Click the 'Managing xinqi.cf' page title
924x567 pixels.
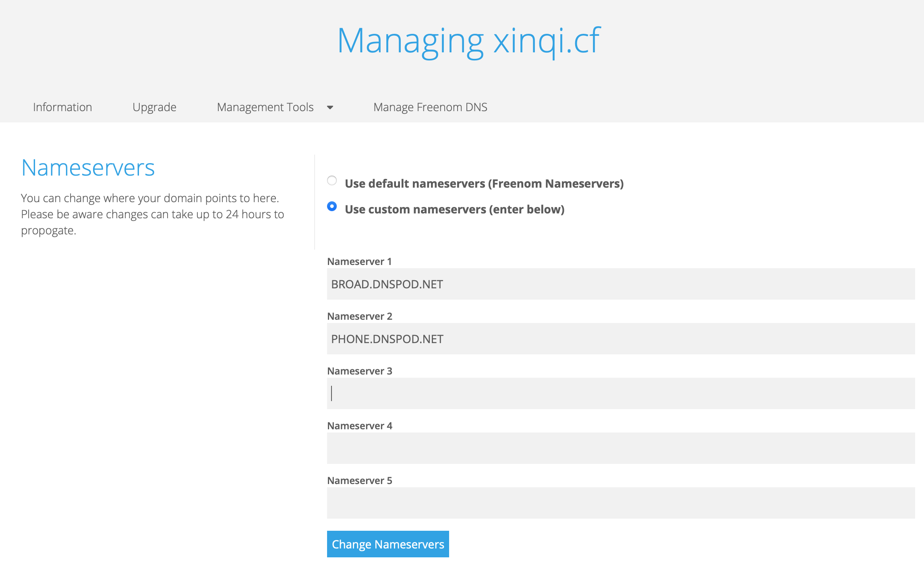[x=469, y=40]
